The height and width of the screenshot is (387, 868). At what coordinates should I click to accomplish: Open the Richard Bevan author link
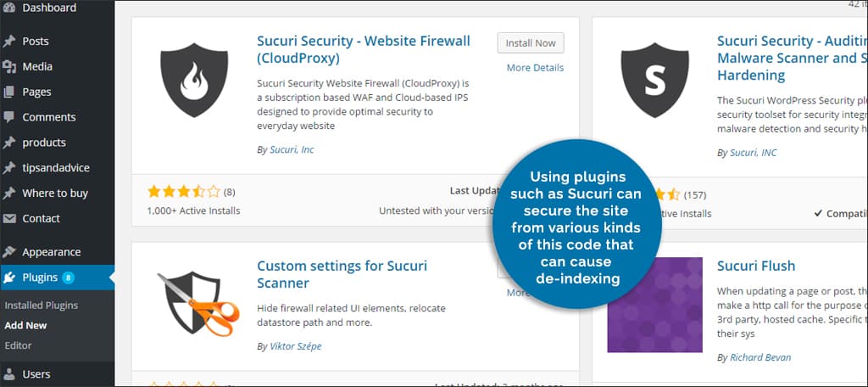(760, 357)
